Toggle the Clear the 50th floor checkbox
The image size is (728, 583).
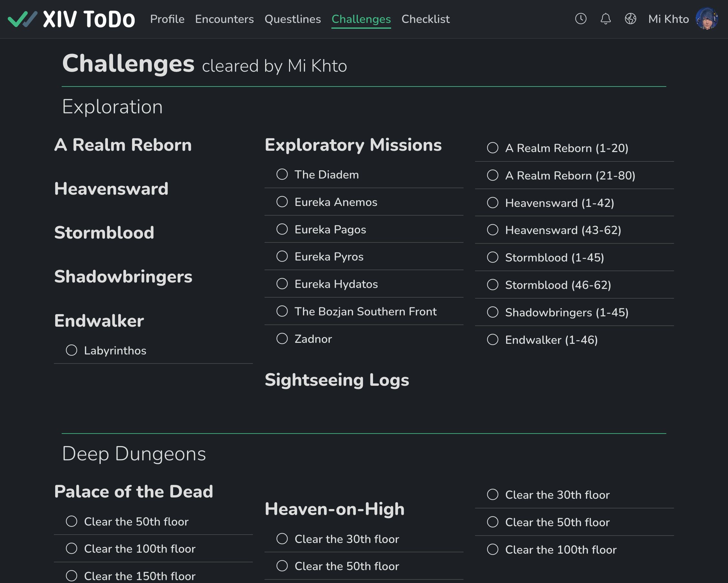72,521
